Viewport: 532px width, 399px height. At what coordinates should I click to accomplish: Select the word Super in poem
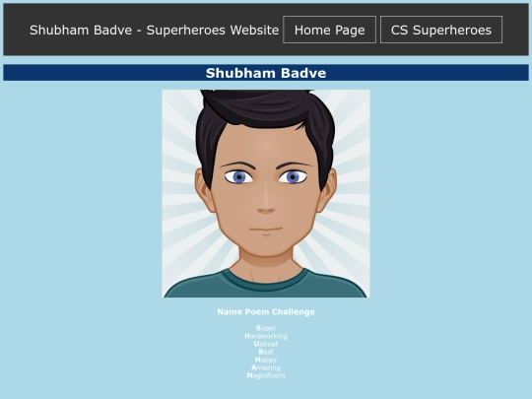click(266, 328)
